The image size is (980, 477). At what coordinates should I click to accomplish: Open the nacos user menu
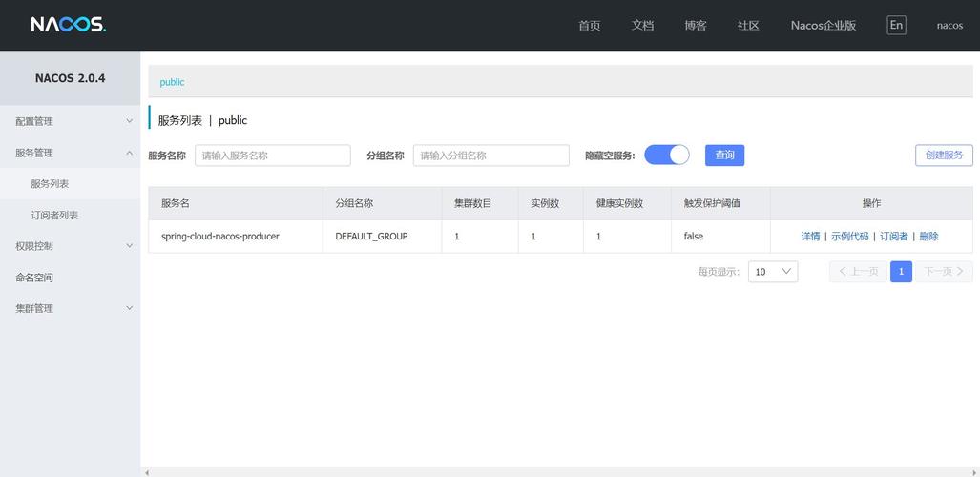coord(949,26)
